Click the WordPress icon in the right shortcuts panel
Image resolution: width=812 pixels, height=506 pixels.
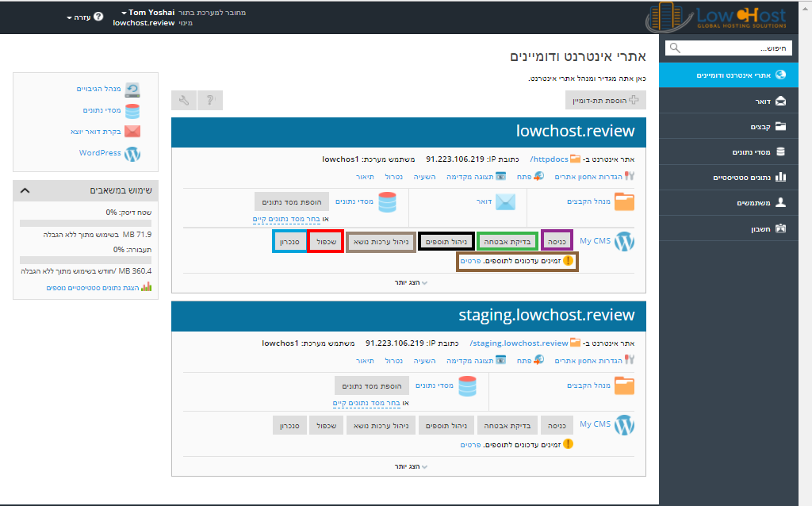point(132,153)
